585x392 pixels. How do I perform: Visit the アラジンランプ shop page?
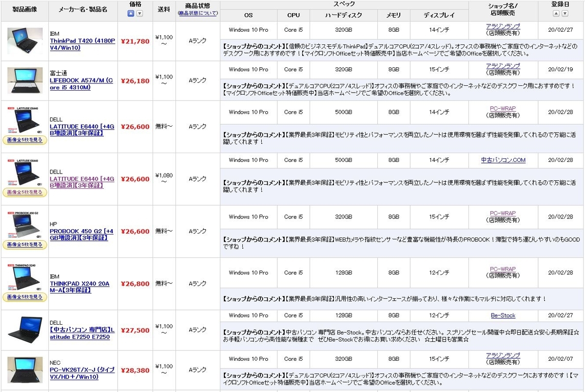(503, 27)
